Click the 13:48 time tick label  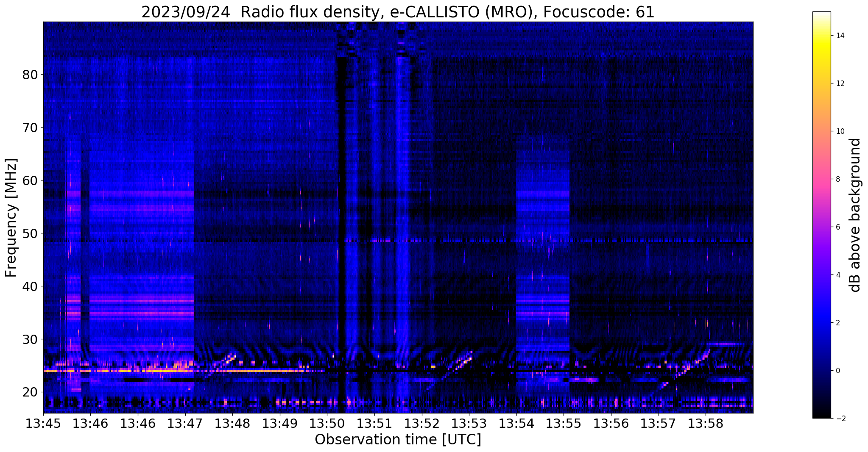(232, 423)
